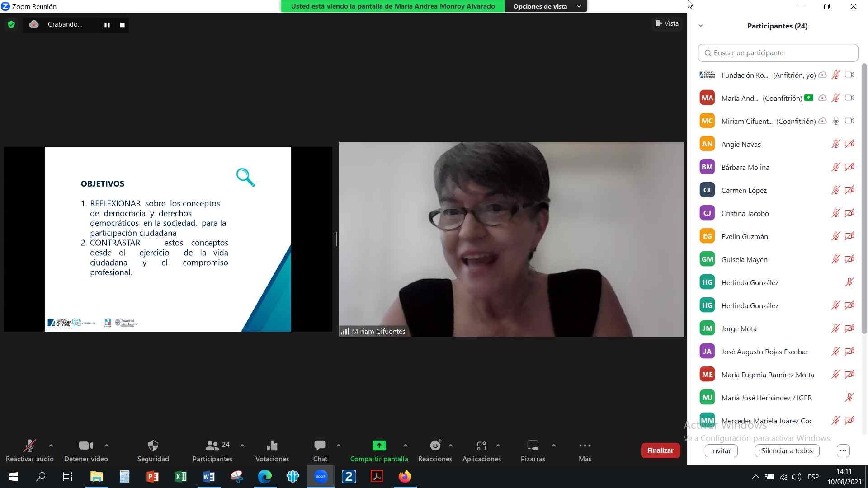The image size is (868, 488).
Task: Open the Pizarras whiteboard icon
Action: [x=533, y=446]
